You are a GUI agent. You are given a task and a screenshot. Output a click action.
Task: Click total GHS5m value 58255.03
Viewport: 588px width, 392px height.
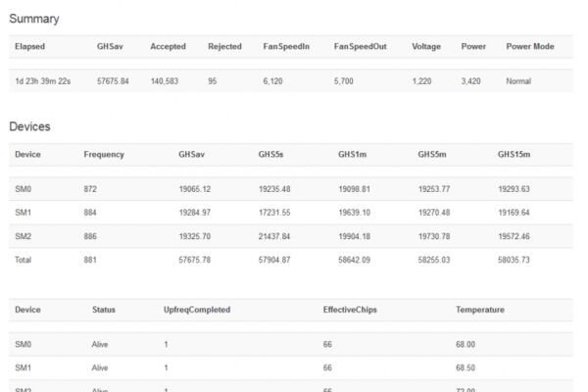[434, 260]
